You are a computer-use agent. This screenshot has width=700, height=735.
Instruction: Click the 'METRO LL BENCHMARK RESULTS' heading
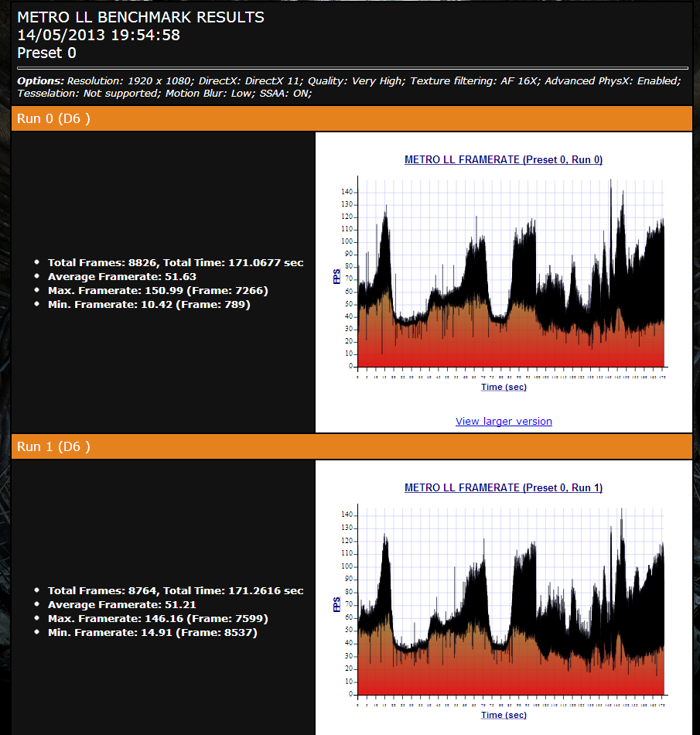point(141,17)
